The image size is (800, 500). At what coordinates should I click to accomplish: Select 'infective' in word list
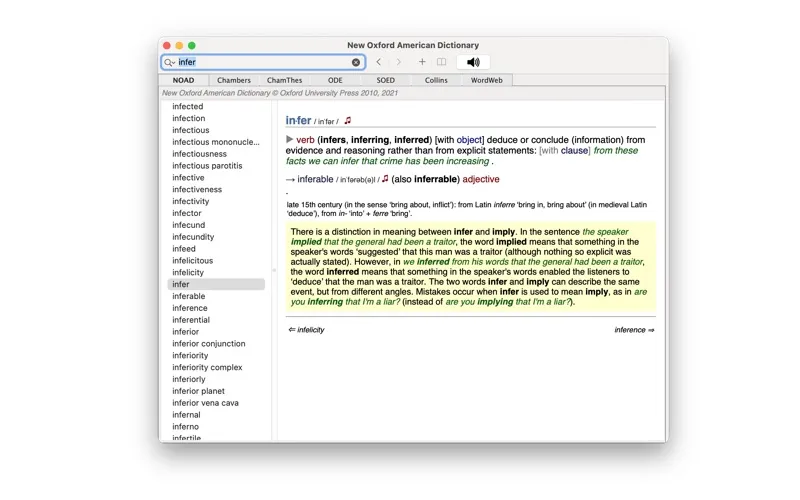[188, 177]
